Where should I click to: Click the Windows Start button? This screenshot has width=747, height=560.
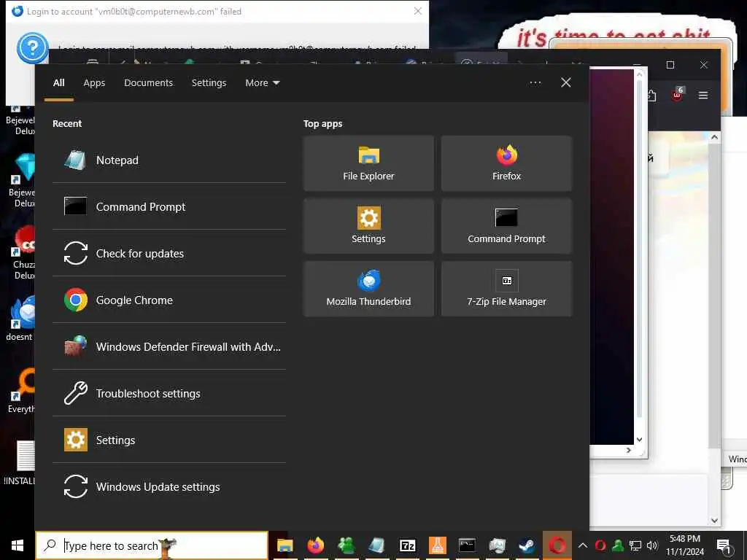tap(18, 545)
